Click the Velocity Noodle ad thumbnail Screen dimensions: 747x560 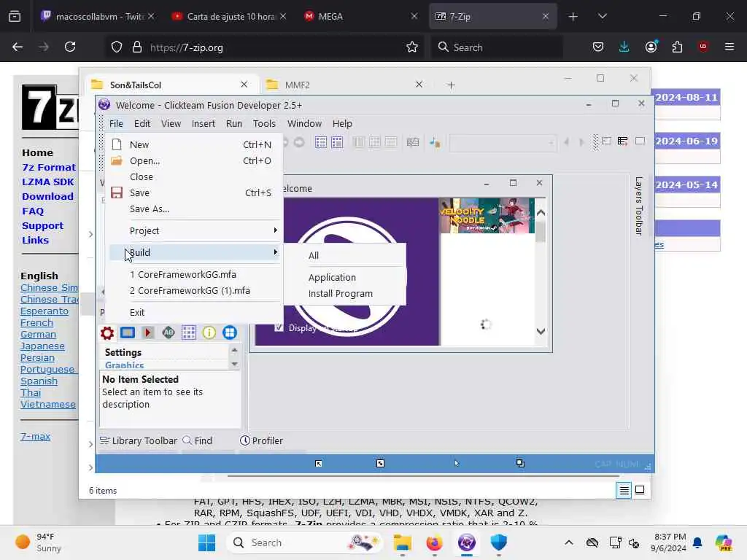point(487,216)
